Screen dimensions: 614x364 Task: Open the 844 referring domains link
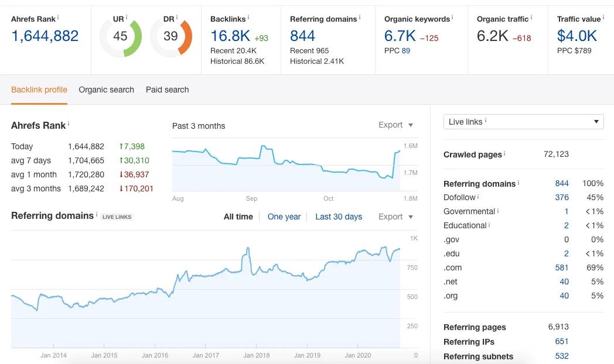(561, 183)
